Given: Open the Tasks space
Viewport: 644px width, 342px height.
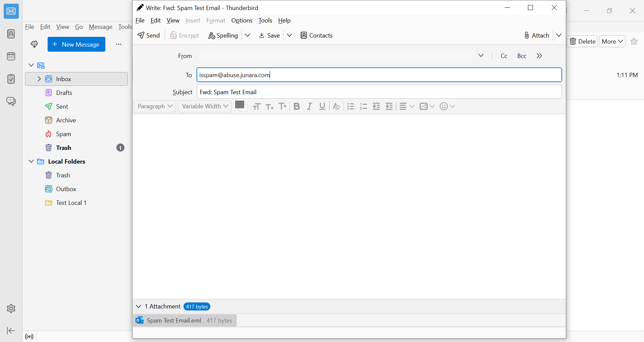Looking at the screenshot, I should click(x=11, y=79).
